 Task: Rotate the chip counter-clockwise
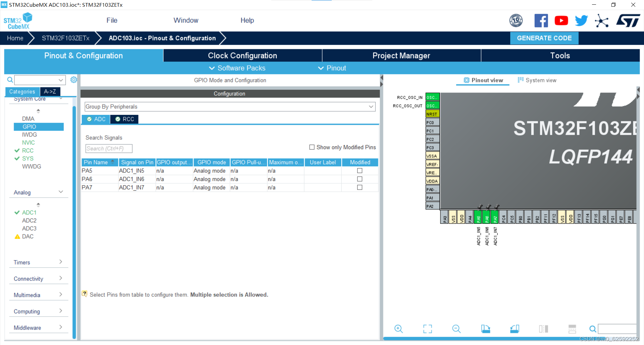(515, 329)
